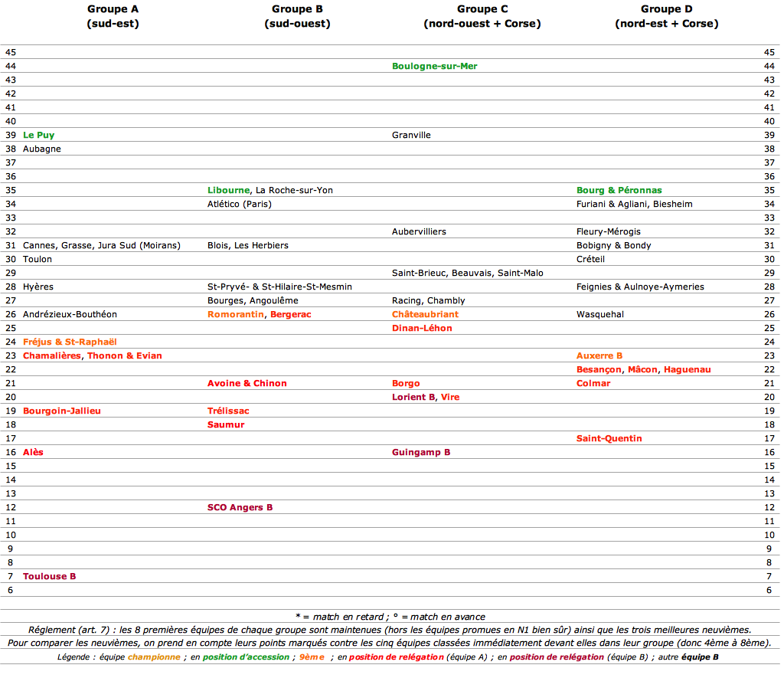Viewport: 784px width, 678px height.
Task: Click the Groupe B (sud-ouest) header
Action: pos(298,16)
